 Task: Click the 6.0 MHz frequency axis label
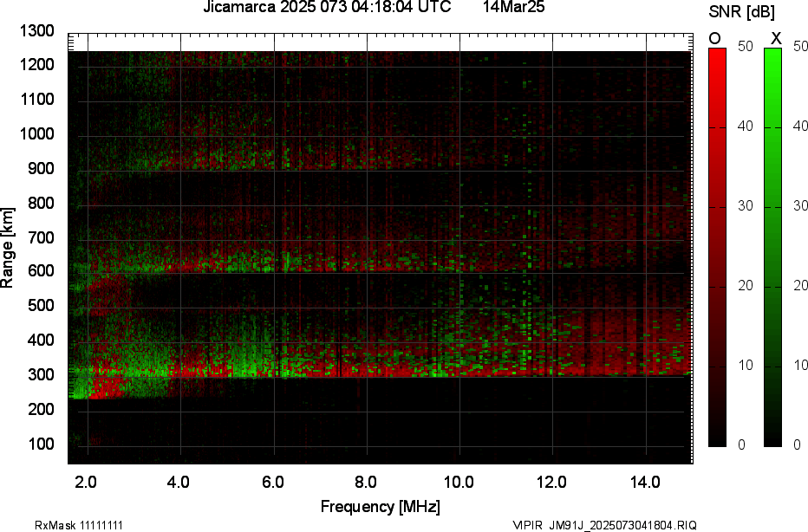click(x=272, y=482)
